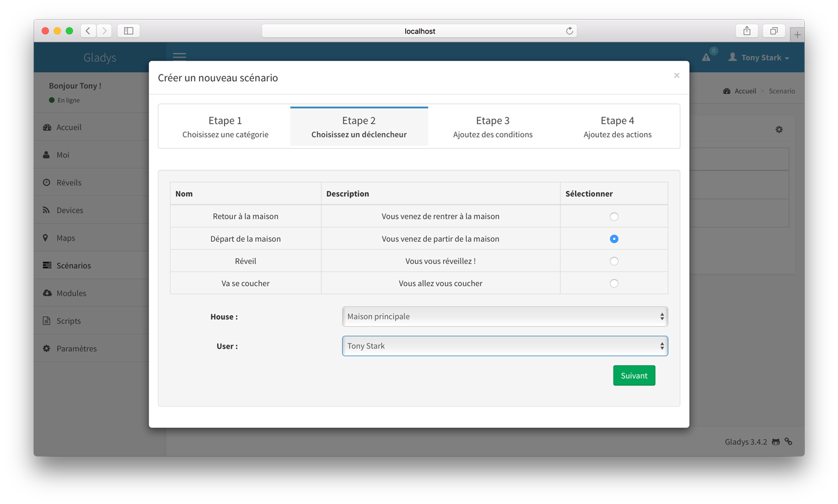Toggle the Safari sidebar button

coord(129,31)
